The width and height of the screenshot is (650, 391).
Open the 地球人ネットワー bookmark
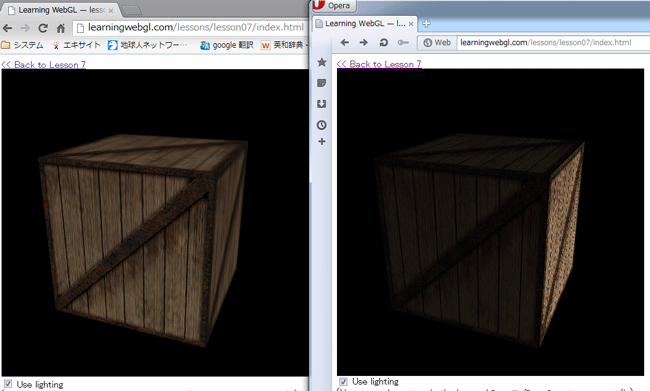[x=148, y=45]
